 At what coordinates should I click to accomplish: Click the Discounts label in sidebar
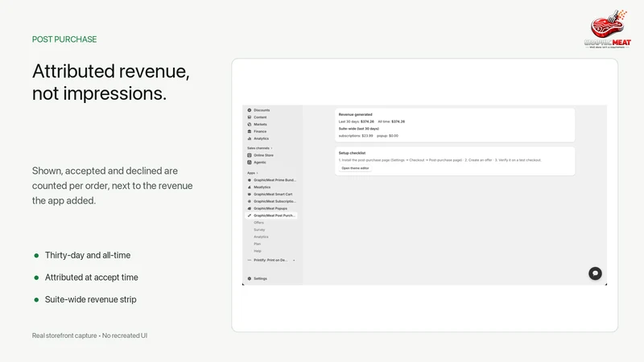262,110
